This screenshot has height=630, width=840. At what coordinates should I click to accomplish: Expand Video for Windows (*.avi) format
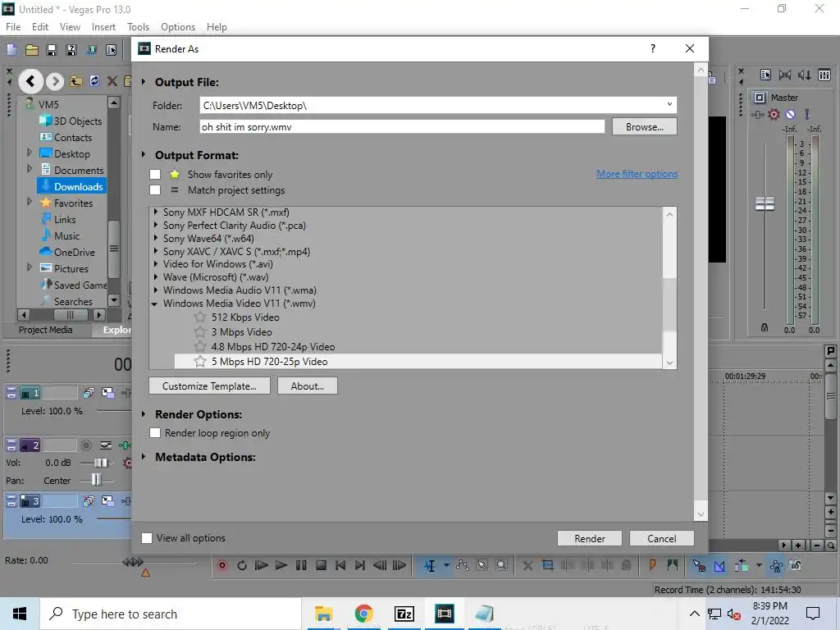[155, 263]
